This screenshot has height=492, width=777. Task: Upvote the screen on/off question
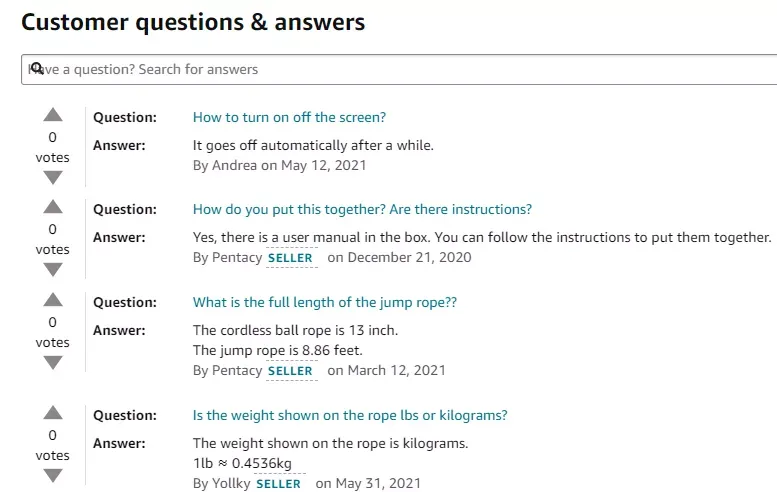[x=53, y=115]
